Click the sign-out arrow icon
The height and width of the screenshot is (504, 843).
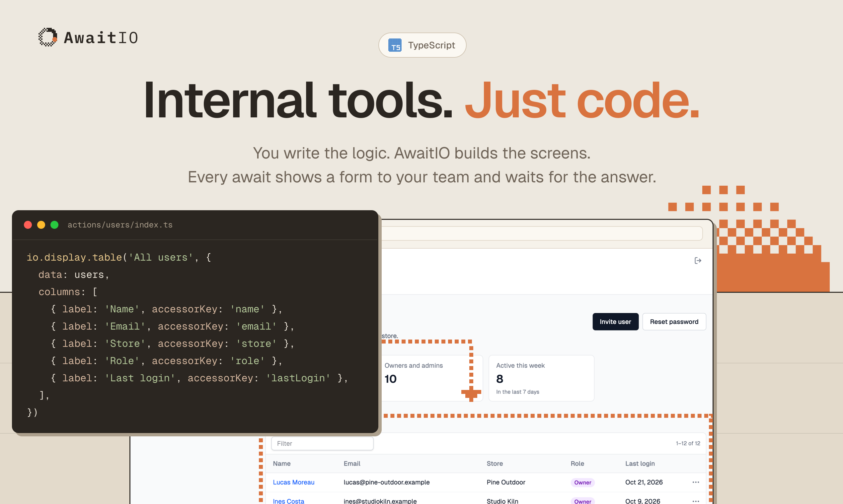pyautogui.click(x=698, y=261)
